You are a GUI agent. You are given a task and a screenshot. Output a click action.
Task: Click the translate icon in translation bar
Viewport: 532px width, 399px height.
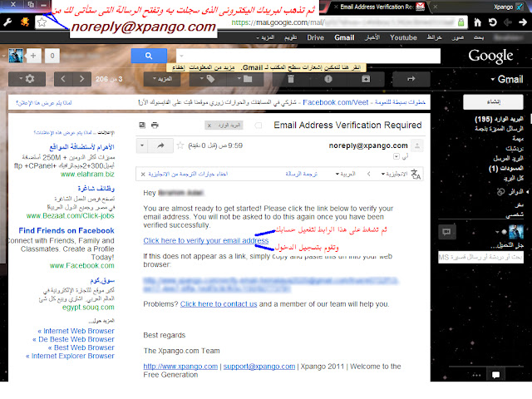click(x=416, y=174)
